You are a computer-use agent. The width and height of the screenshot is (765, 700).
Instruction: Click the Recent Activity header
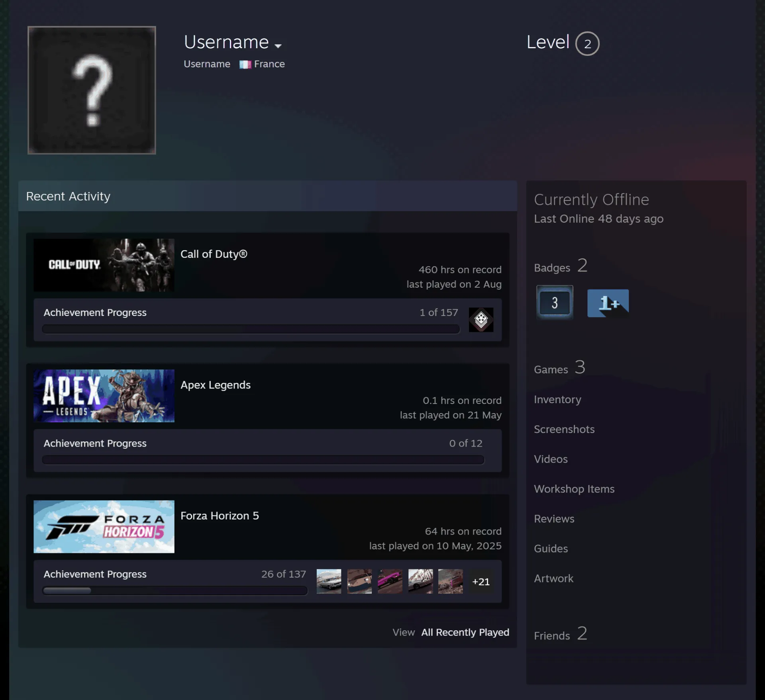[x=267, y=196]
